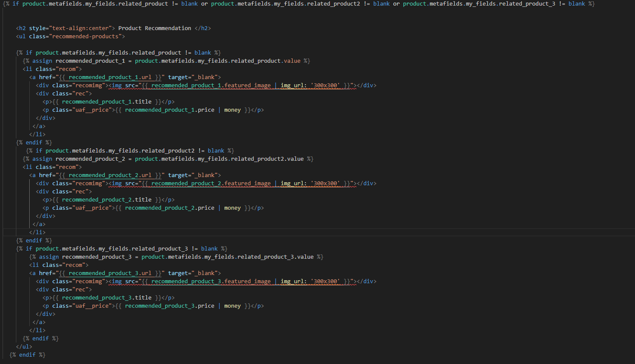This screenshot has height=364, width=635.
Task: Click the recommended_product_3.url href value
Action: pyautogui.click(x=110, y=273)
